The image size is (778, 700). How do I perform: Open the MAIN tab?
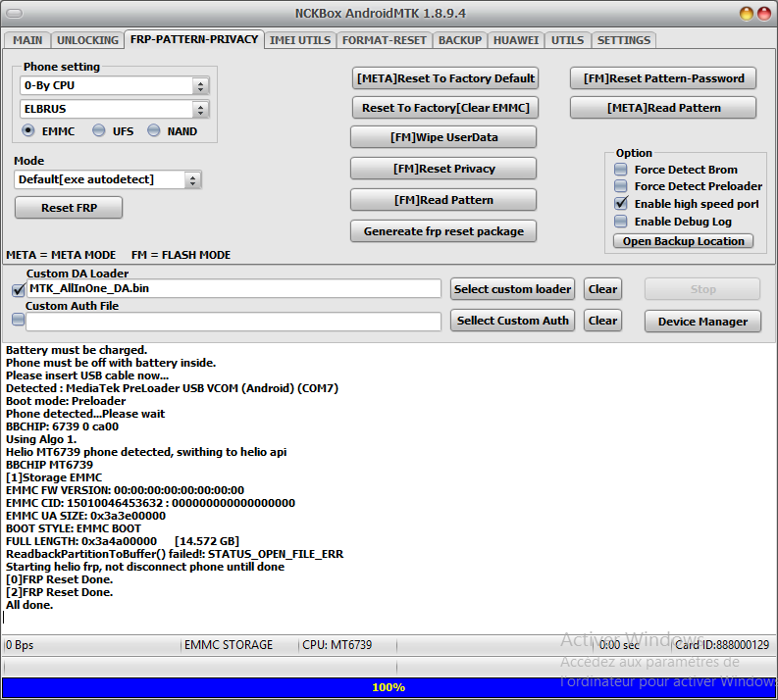click(x=27, y=40)
